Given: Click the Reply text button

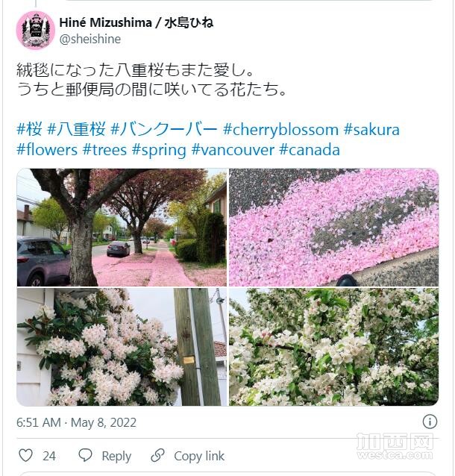Looking at the screenshot, I should [116, 456].
